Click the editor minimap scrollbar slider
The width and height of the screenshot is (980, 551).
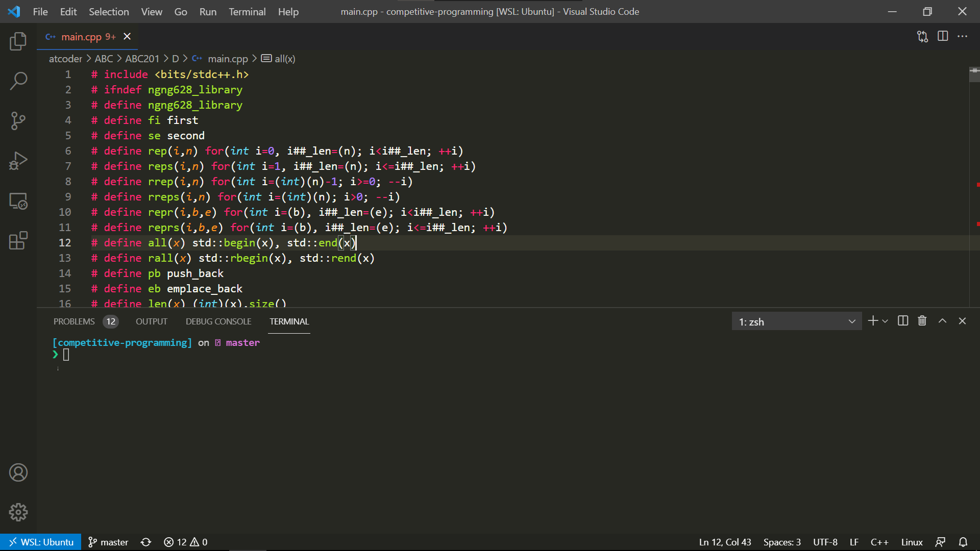(974, 74)
